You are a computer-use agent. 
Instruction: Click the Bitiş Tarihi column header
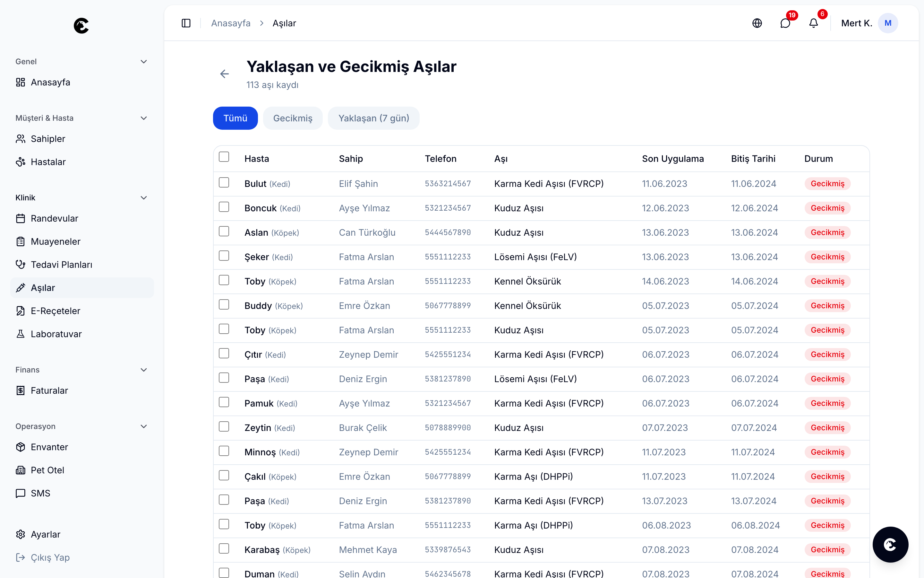pos(753,159)
